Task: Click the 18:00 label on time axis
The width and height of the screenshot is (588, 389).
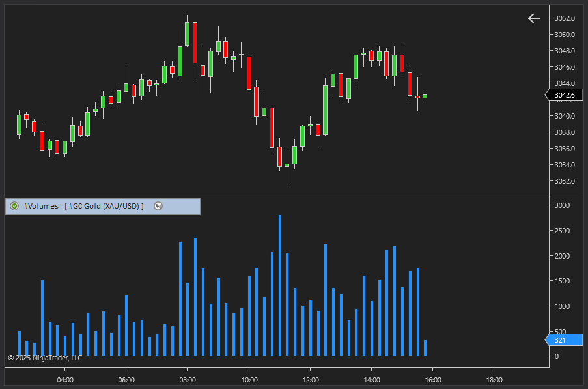Action: click(494, 380)
